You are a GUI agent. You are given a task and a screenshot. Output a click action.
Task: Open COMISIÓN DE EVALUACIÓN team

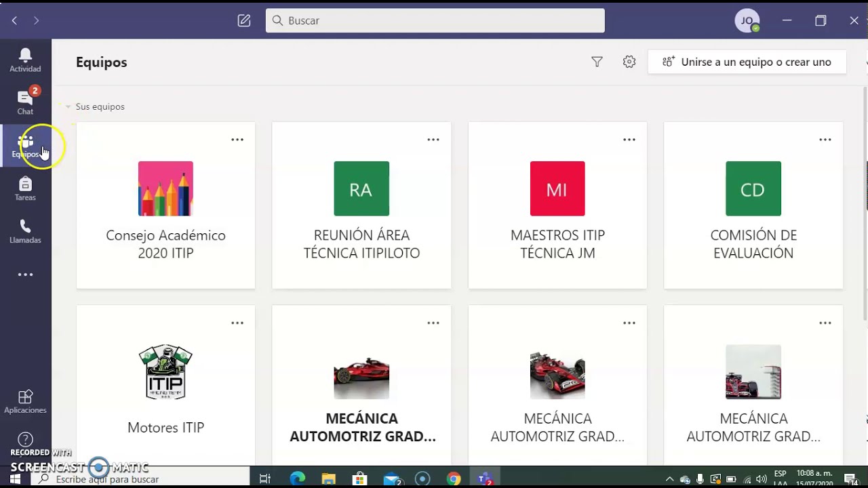click(753, 205)
